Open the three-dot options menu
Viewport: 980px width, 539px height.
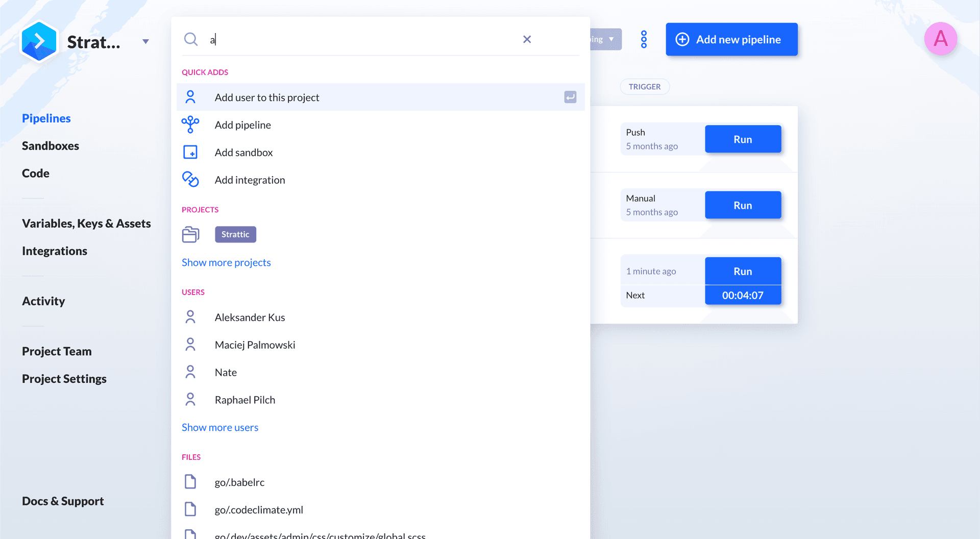(x=644, y=39)
